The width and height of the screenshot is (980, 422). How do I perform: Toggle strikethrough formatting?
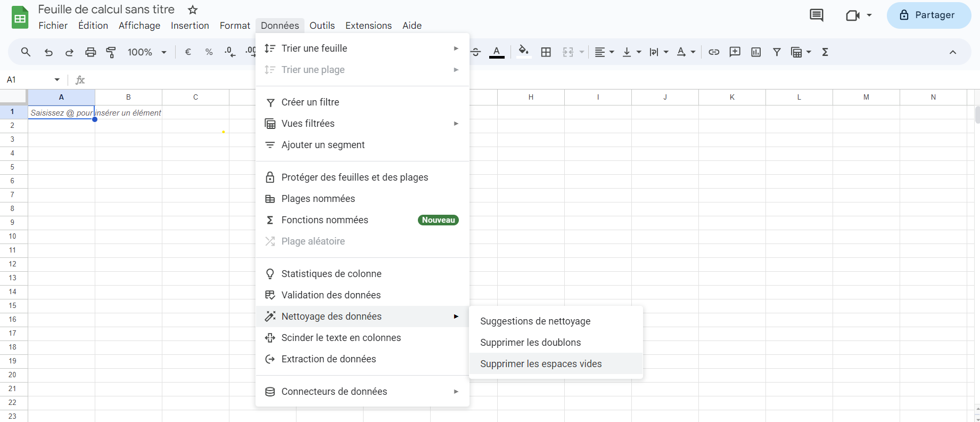(x=476, y=52)
